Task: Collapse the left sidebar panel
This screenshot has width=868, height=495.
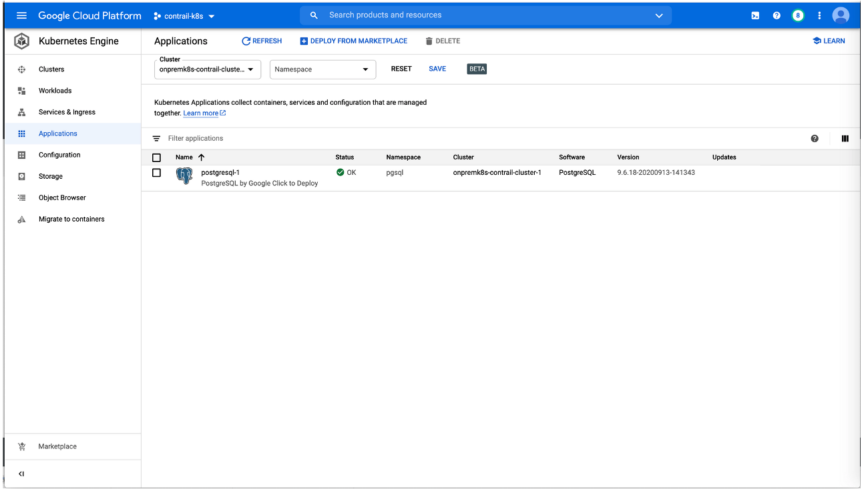Action: tap(21, 474)
